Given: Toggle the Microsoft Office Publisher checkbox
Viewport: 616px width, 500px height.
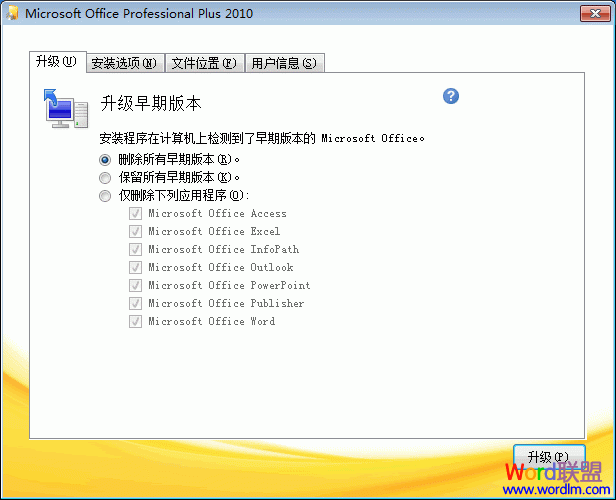Looking at the screenshot, I should [x=134, y=304].
